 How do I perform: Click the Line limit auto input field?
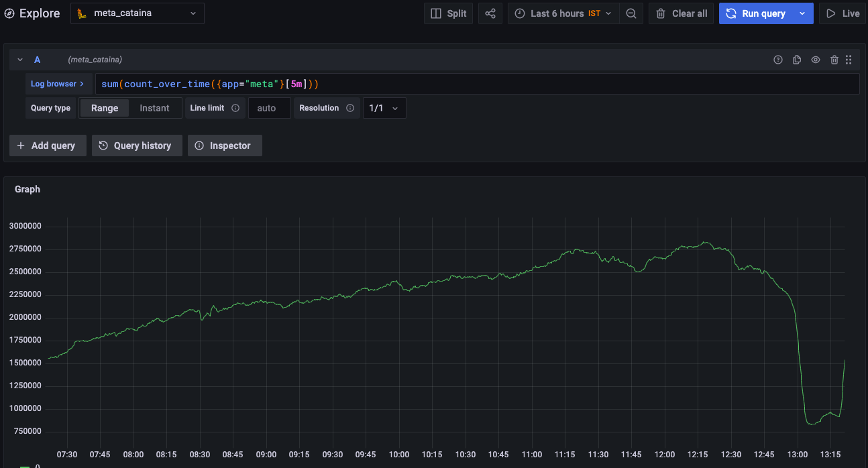270,108
